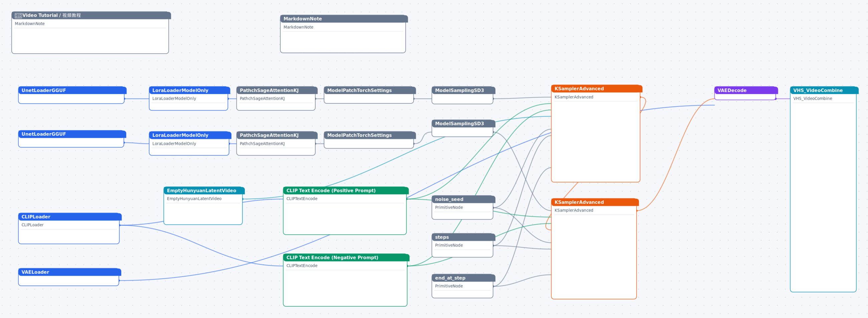Click the small icon before Video Tutorial title
The image size is (868, 318).
pos(18,15)
